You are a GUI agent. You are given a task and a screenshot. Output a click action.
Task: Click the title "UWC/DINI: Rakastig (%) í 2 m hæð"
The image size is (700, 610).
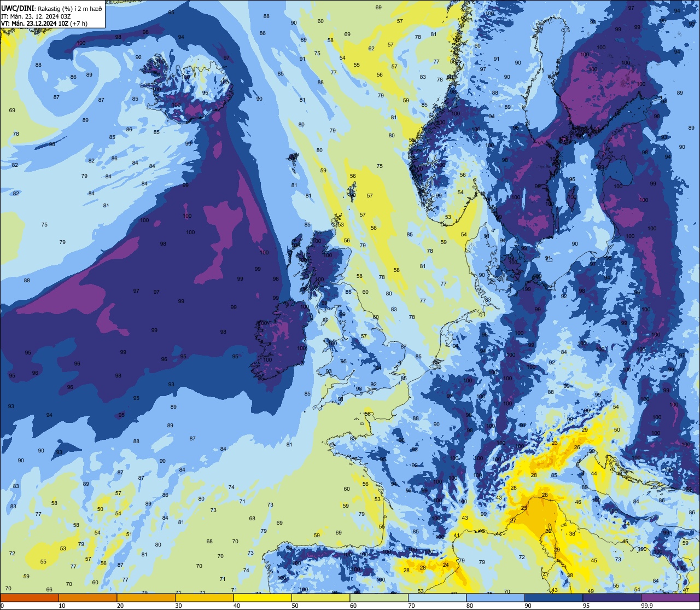click(51, 8)
